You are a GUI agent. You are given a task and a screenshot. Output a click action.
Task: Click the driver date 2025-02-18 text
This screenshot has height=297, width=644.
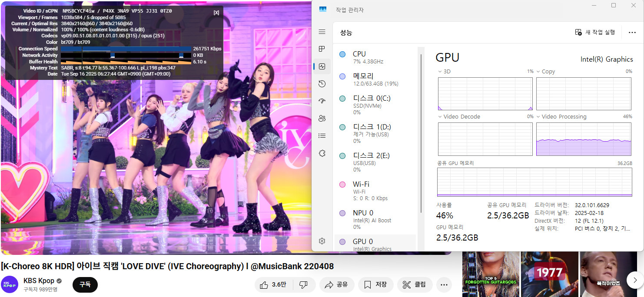[589, 213]
